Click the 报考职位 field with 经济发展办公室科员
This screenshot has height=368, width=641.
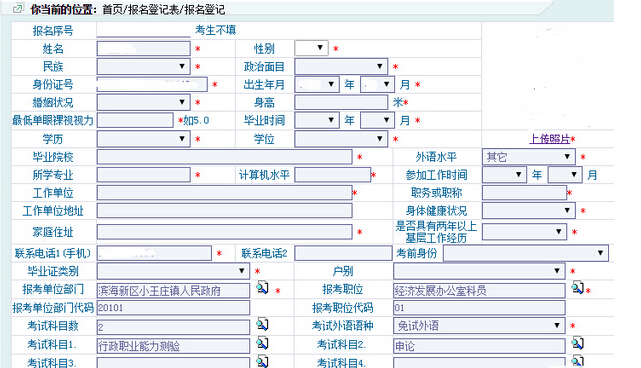pyautogui.click(x=479, y=291)
